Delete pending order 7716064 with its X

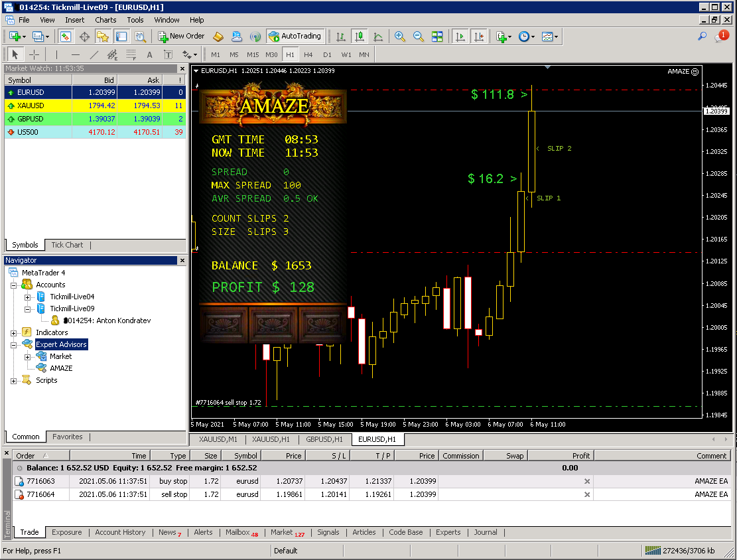(587, 494)
